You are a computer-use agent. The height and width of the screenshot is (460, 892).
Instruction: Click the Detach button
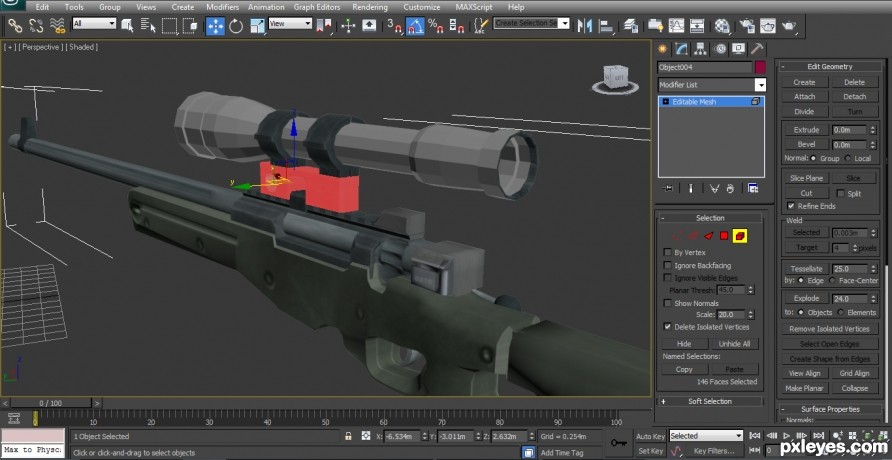(x=854, y=97)
